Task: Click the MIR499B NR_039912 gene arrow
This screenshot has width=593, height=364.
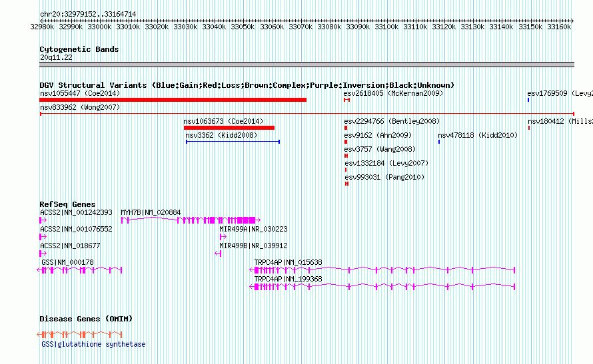Action: click(218, 254)
